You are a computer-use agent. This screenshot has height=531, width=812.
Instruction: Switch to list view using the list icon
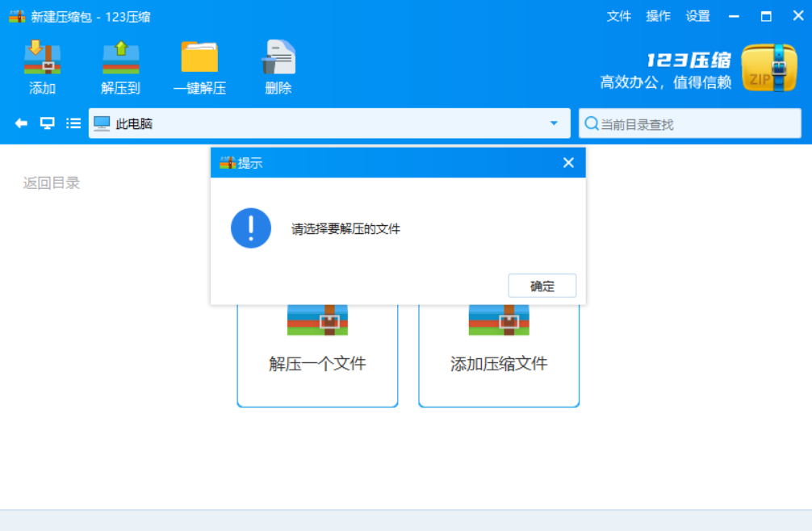pos(74,123)
